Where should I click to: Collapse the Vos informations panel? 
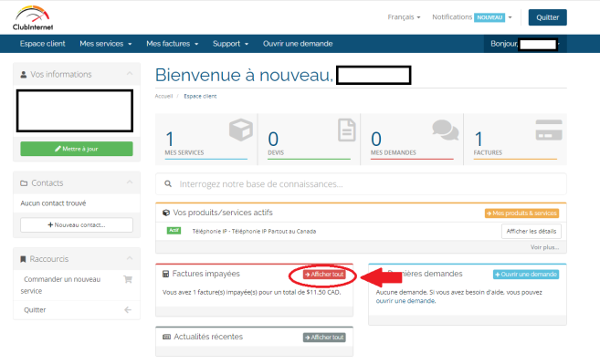tap(130, 73)
